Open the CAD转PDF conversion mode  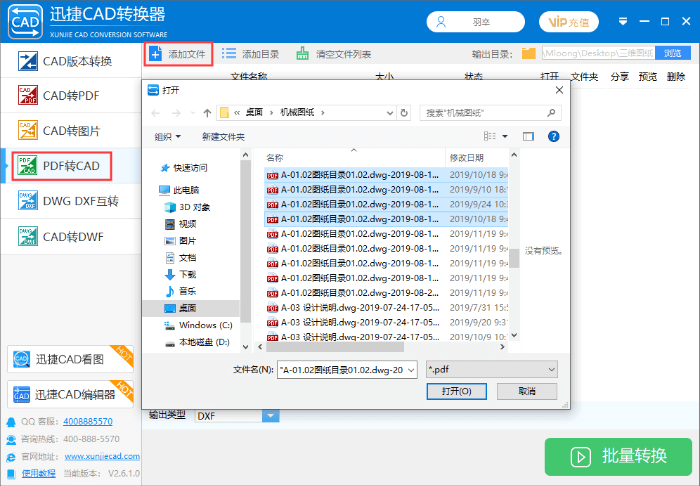(71, 96)
